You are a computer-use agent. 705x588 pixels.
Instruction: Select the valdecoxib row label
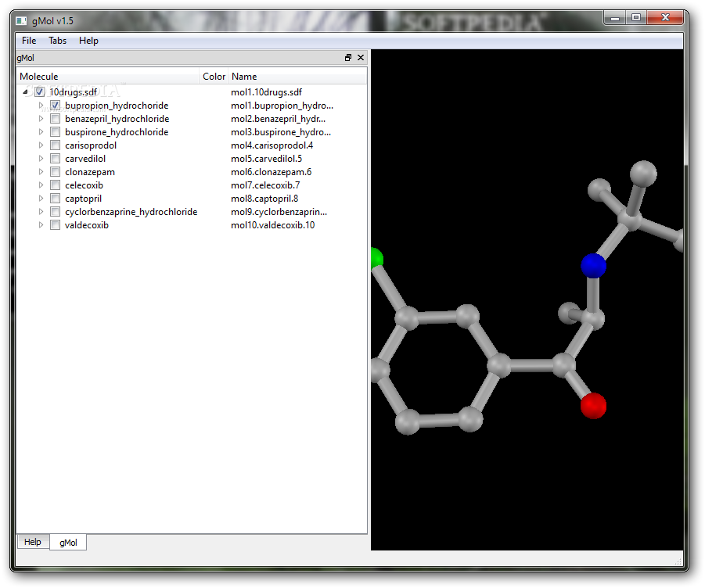click(x=87, y=225)
